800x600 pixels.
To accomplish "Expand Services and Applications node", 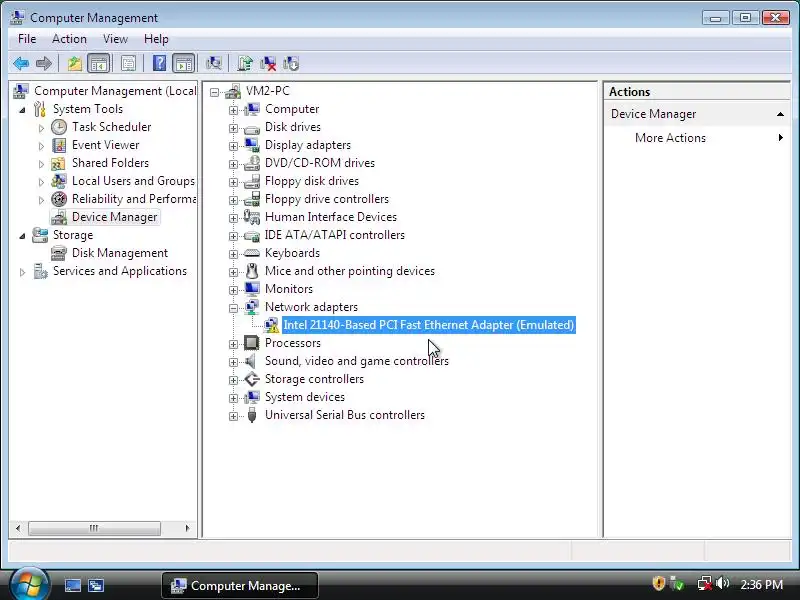I will (x=22, y=272).
